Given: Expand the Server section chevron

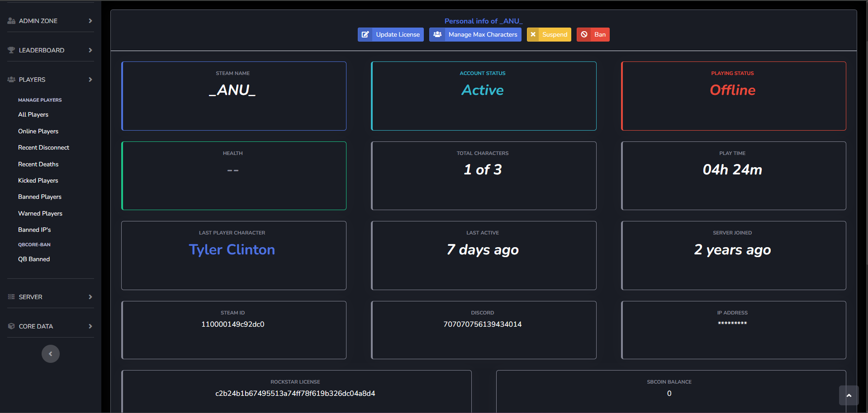Looking at the screenshot, I should [x=90, y=297].
